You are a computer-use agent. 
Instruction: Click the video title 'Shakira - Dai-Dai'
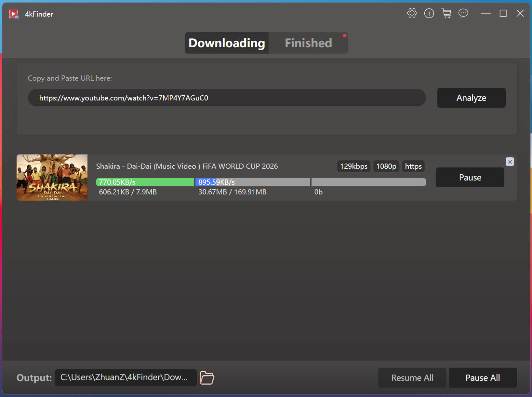pyautogui.click(x=187, y=166)
